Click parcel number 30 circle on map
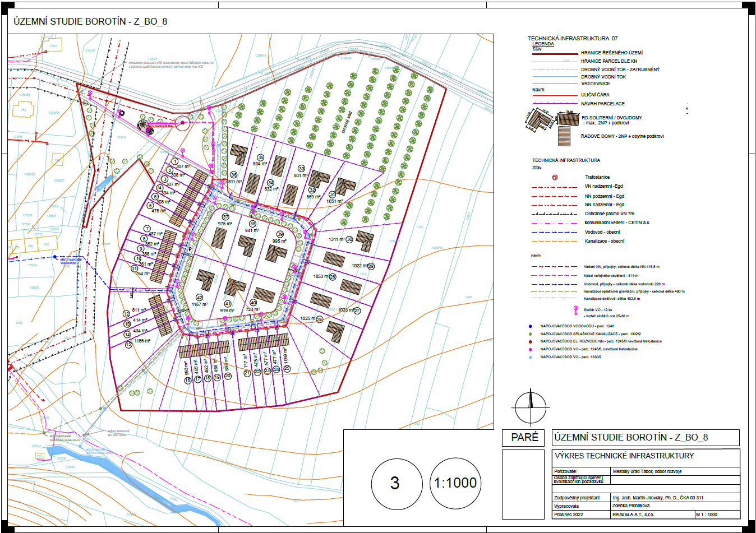This screenshot has width=756, height=533. [349, 239]
